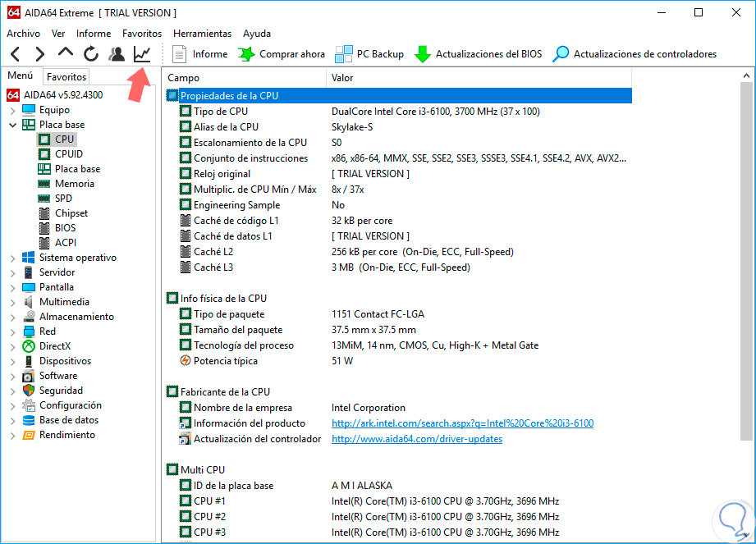Click the Informe report button
This screenshot has width=756, height=544.
click(199, 54)
